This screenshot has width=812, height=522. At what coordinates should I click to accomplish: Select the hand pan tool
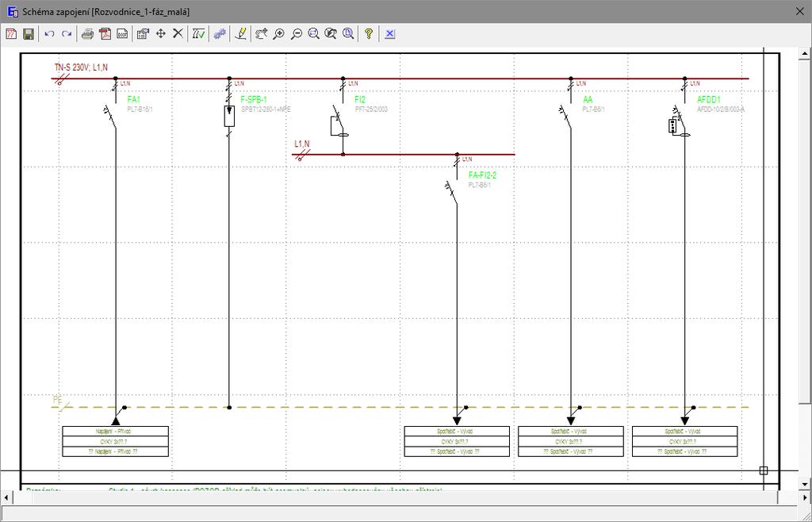coord(262,33)
